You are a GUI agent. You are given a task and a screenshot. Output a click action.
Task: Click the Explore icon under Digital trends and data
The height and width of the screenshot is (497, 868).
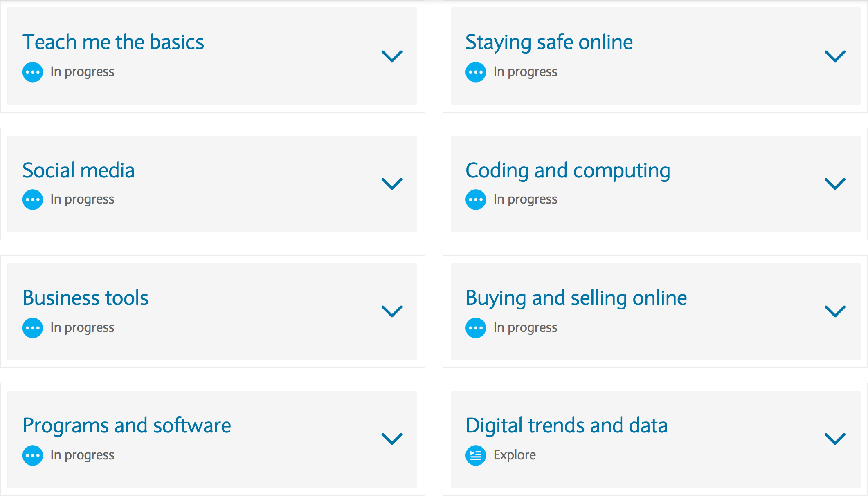[476, 455]
